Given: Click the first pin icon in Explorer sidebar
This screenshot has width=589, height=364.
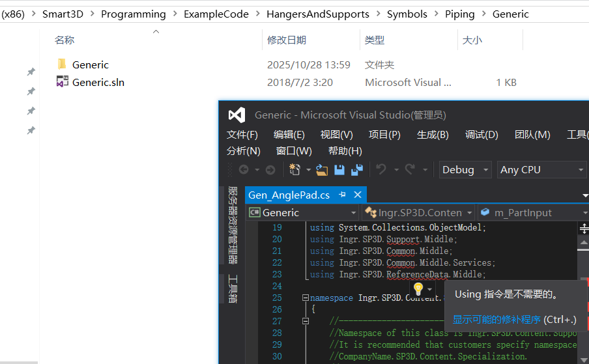Looking at the screenshot, I should (31, 72).
